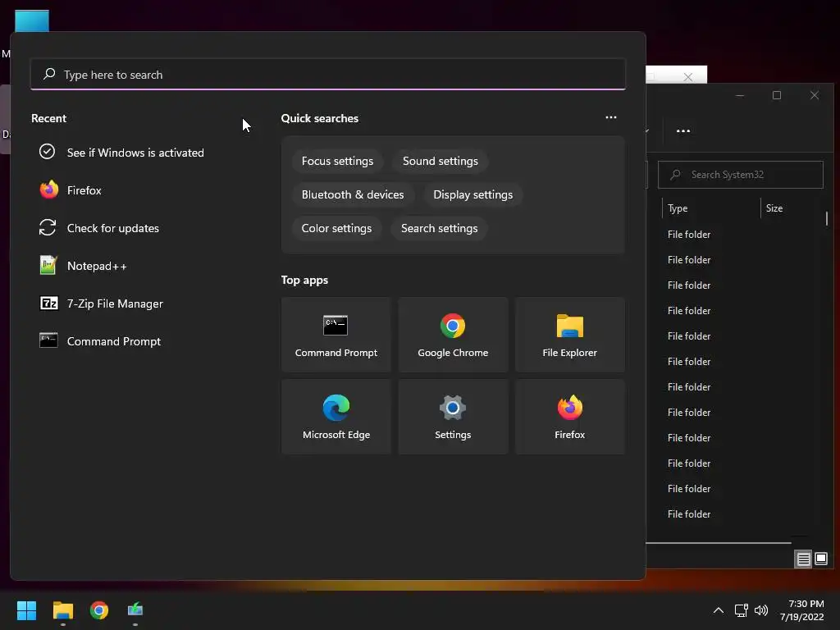Open the volume icon in system tray

coord(761,610)
